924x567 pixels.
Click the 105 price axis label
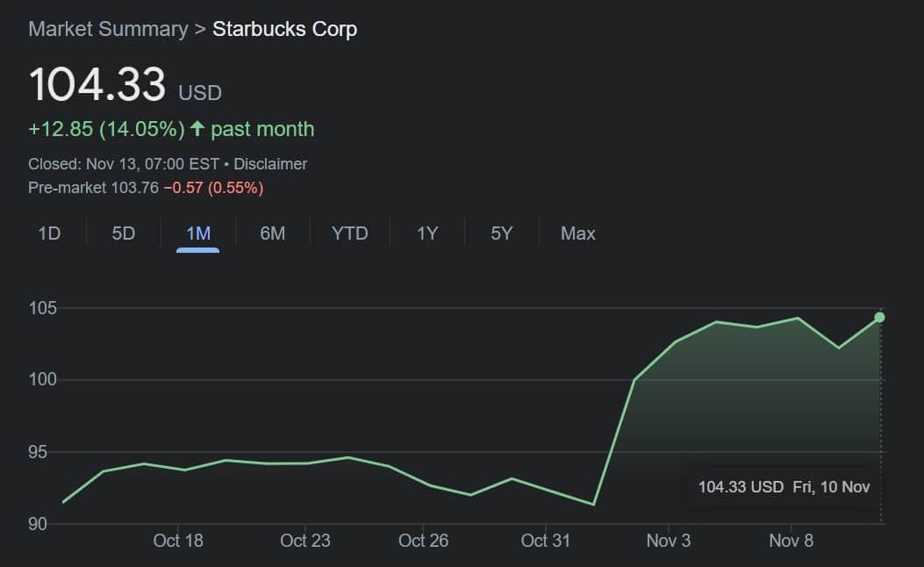coord(42,308)
